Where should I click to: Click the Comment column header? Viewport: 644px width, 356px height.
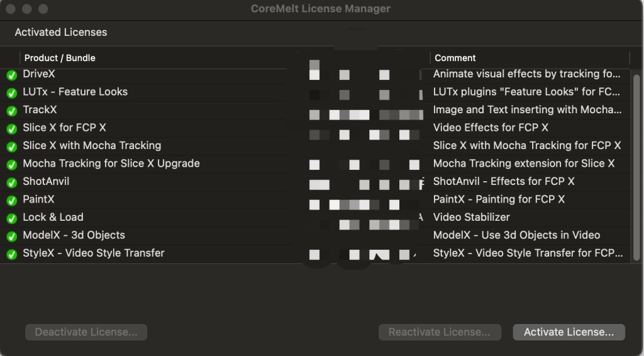pyautogui.click(x=455, y=58)
